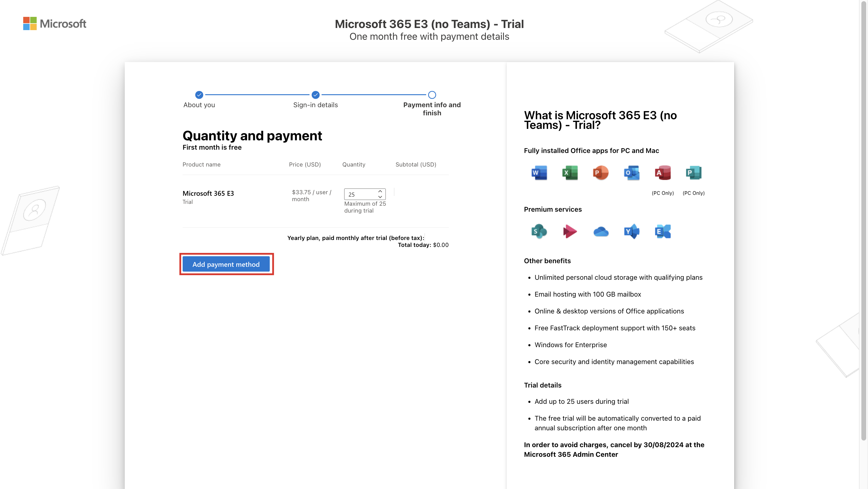Viewport: 868px width, 489px height.
Task: Click the Yammer service icon
Action: tap(631, 231)
